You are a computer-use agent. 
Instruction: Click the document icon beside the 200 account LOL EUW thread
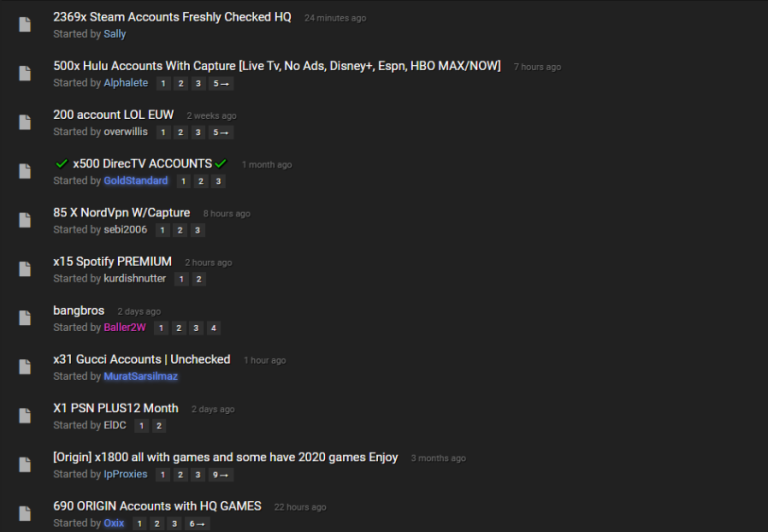click(x=25, y=122)
